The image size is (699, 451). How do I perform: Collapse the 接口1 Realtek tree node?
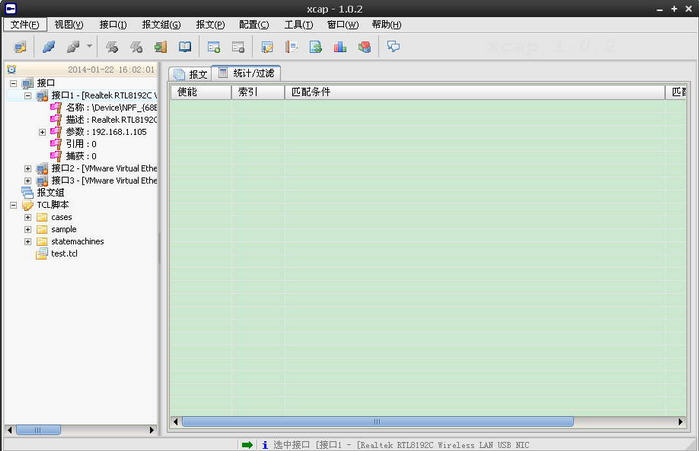28,96
